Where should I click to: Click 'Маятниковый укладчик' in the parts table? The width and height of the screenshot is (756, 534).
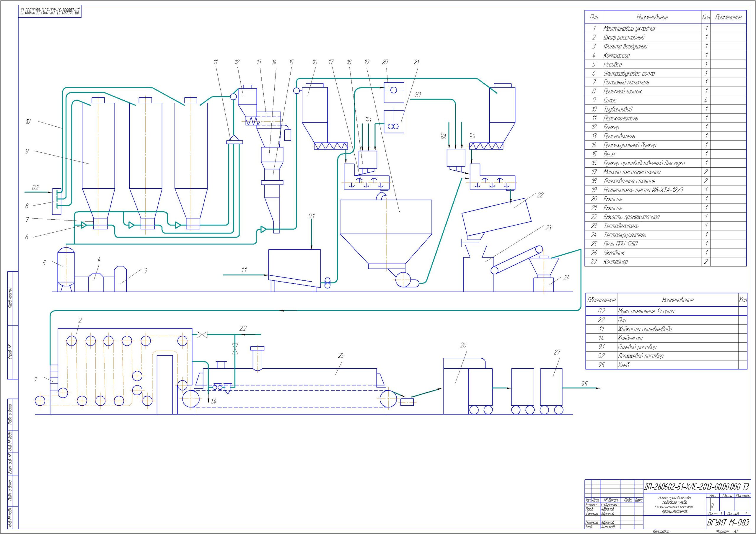[629, 29]
